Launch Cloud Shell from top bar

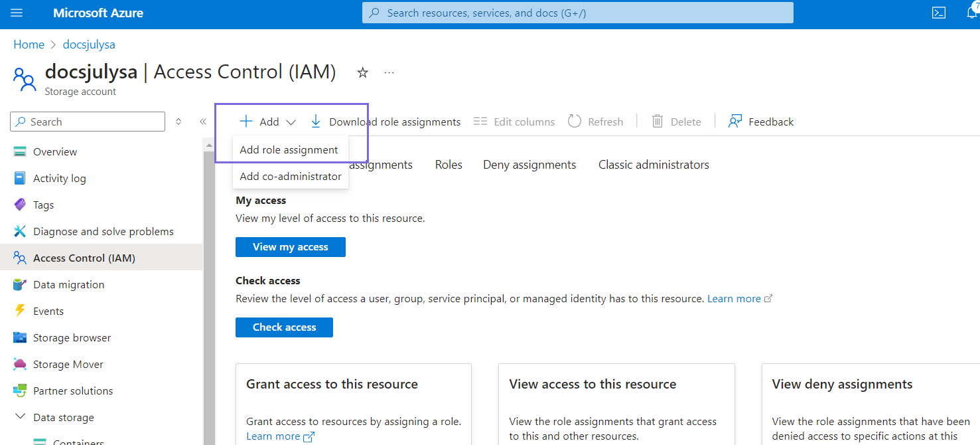(x=939, y=13)
